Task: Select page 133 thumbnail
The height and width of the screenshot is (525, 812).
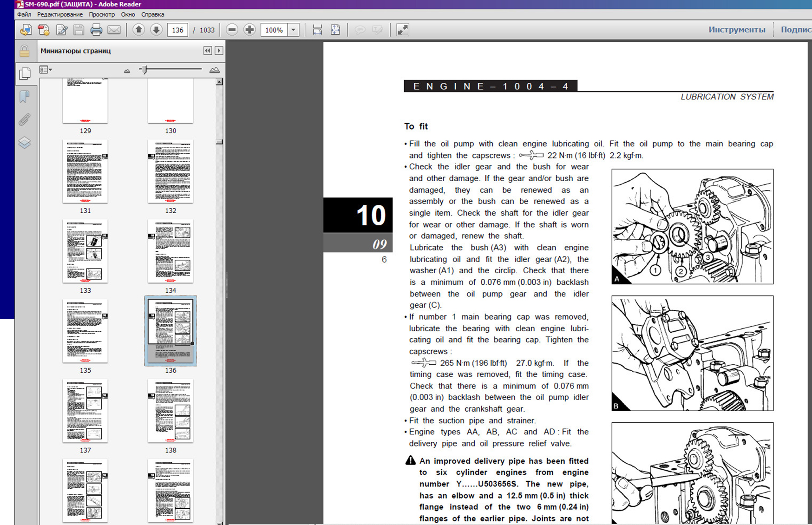Action: (85, 251)
